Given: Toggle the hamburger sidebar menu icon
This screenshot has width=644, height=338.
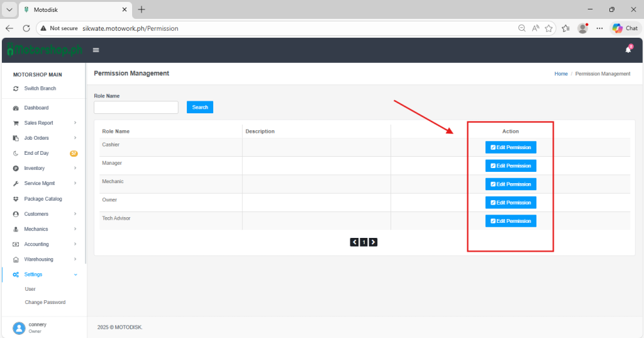Looking at the screenshot, I should coord(96,50).
